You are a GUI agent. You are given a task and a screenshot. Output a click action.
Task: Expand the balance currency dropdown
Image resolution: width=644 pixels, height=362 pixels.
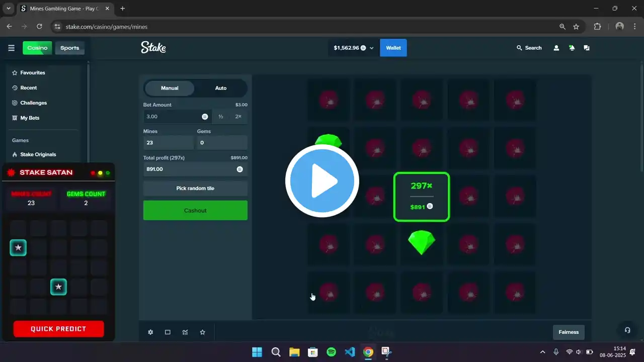pos(372,48)
